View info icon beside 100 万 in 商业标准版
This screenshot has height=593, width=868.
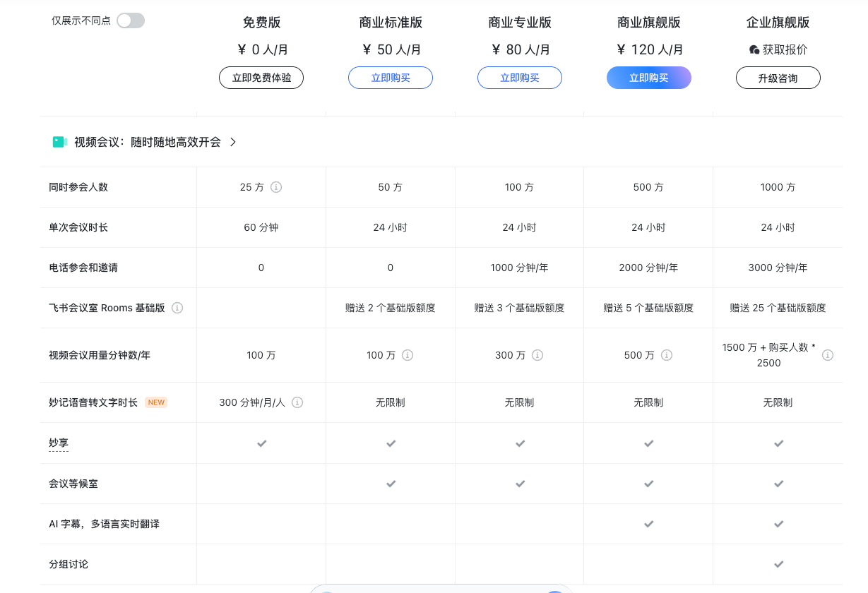tap(408, 355)
